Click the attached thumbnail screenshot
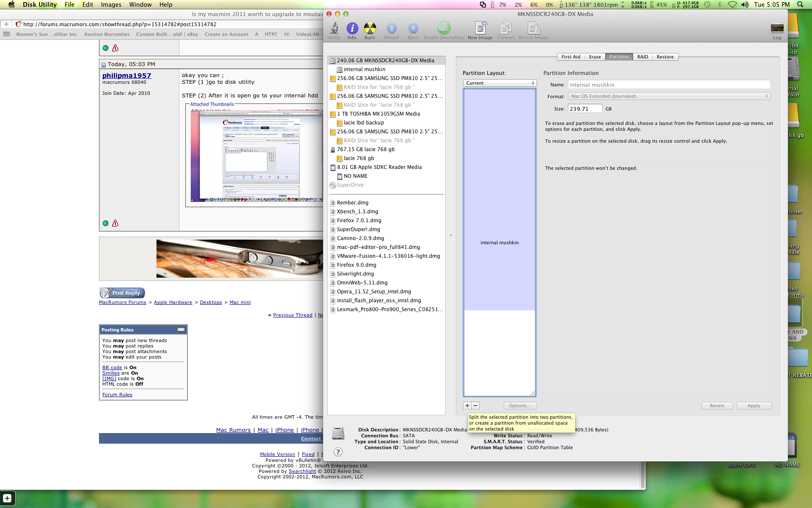This screenshot has width=812, height=508. (256, 156)
